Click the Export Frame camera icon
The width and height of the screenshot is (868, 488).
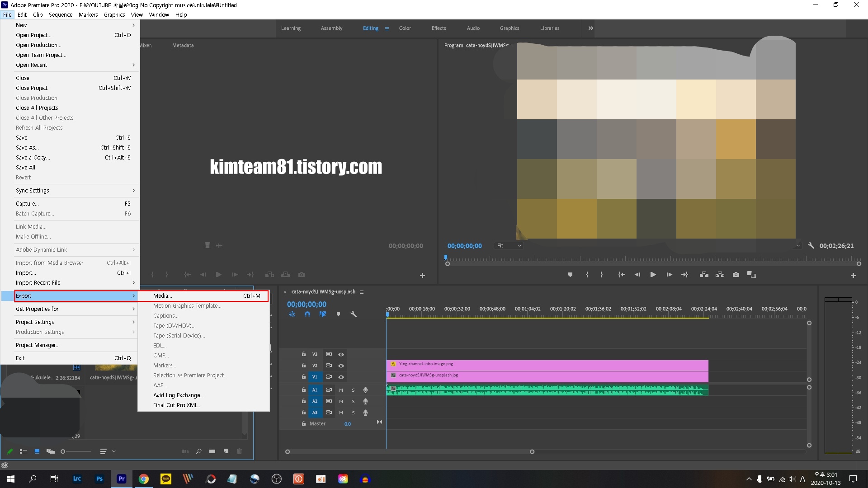click(736, 275)
